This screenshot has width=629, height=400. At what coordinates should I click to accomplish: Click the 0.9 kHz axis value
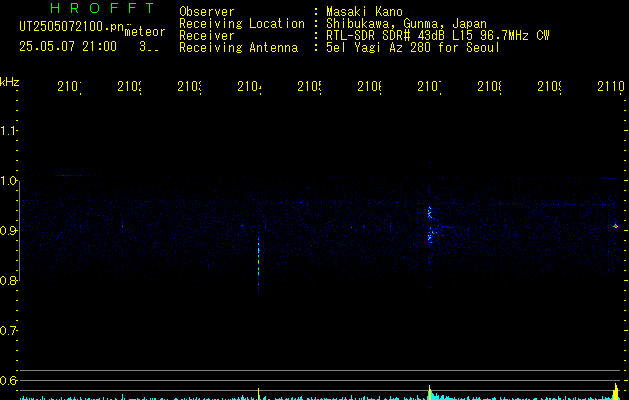(x=8, y=231)
